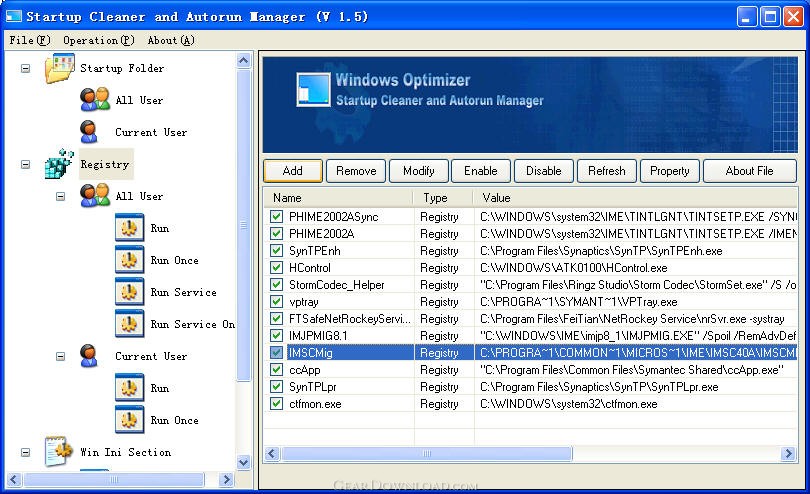Click the Startup Folder icon in tree
810x494 pixels.
59,68
